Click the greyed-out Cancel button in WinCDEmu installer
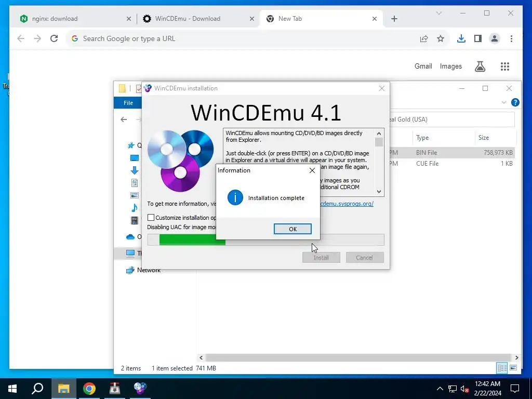Image resolution: width=532 pixels, height=399 pixels. [364, 258]
